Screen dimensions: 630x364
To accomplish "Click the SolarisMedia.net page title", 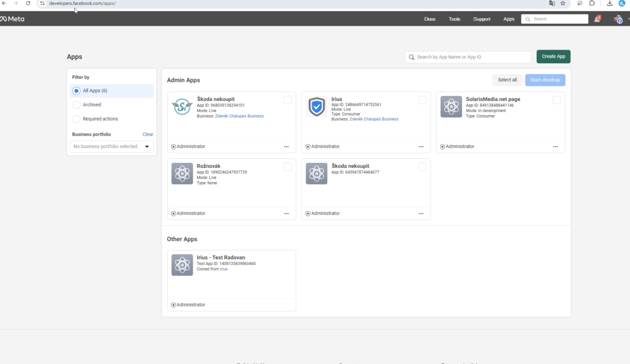I will point(493,99).
